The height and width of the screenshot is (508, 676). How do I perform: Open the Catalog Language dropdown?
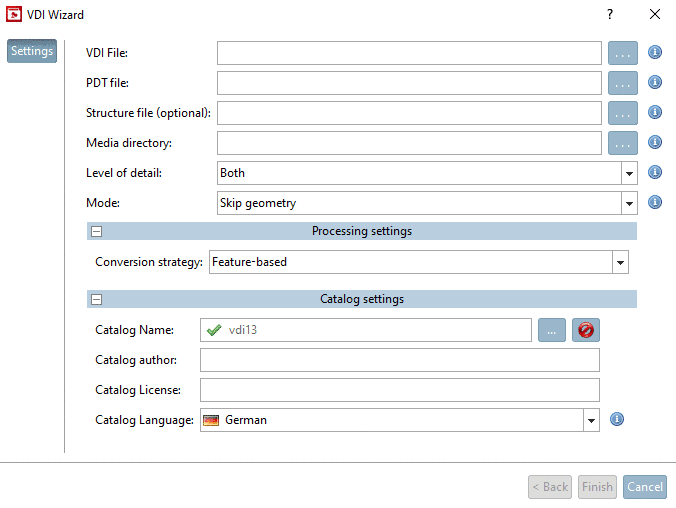point(591,421)
